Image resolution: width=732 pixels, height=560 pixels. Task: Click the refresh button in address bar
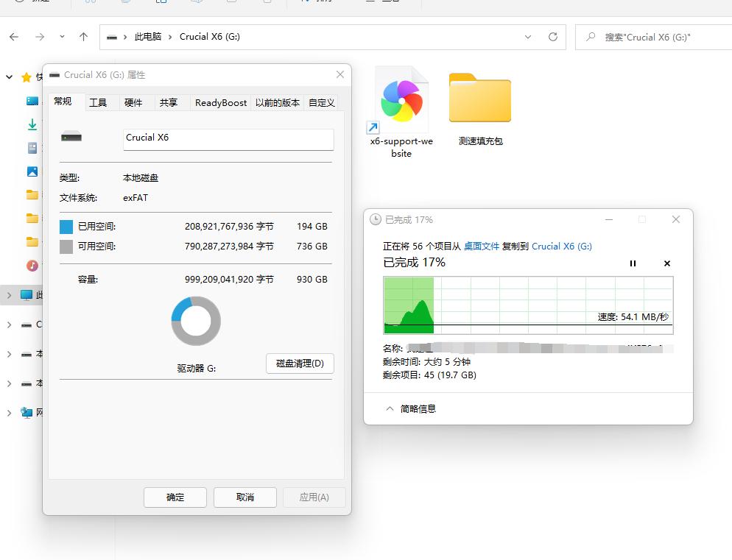pyautogui.click(x=553, y=37)
